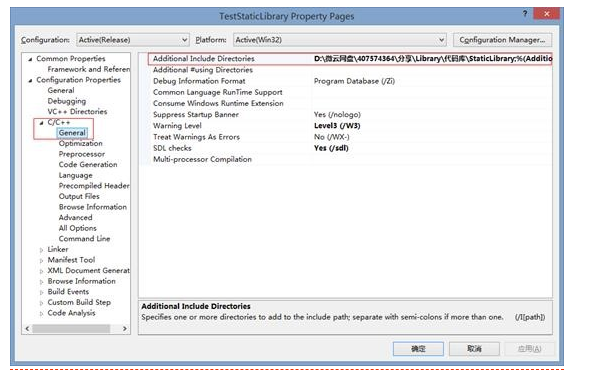This screenshot has width=598, height=382.
Task: Select Warning Level property
Action: coord(177,126)
